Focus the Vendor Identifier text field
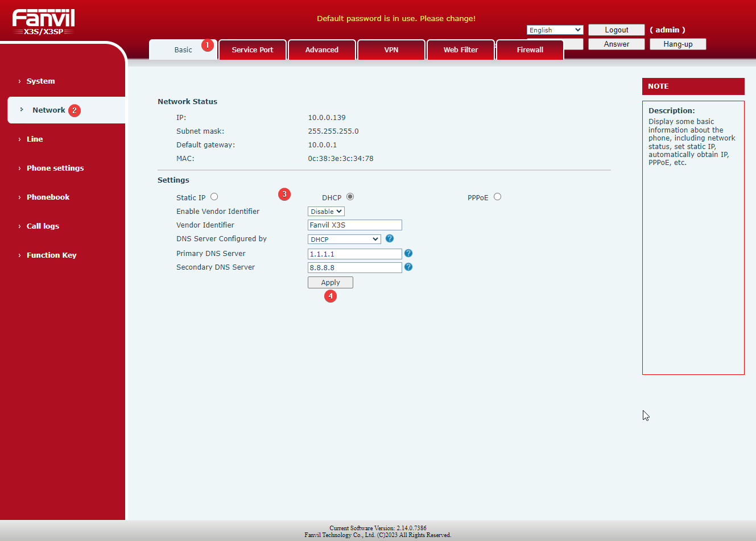This screenshot has width=756, height=541. click(x=354, y=225)
